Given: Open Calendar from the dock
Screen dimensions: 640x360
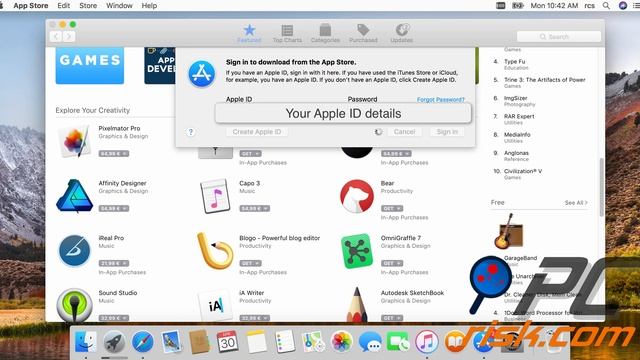Looking at the screenshot, I should pyautogui.click(x=227, y=342).
